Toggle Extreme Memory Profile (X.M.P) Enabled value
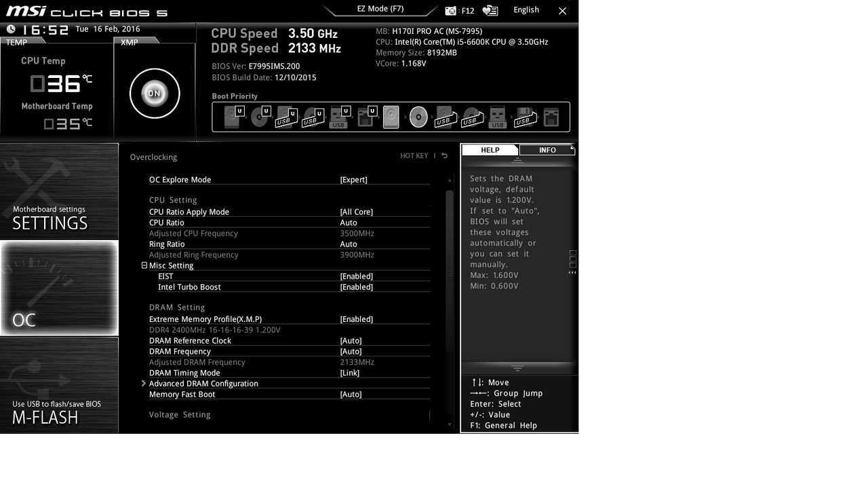The image size is (868, 488). click(x=356, y=319)
